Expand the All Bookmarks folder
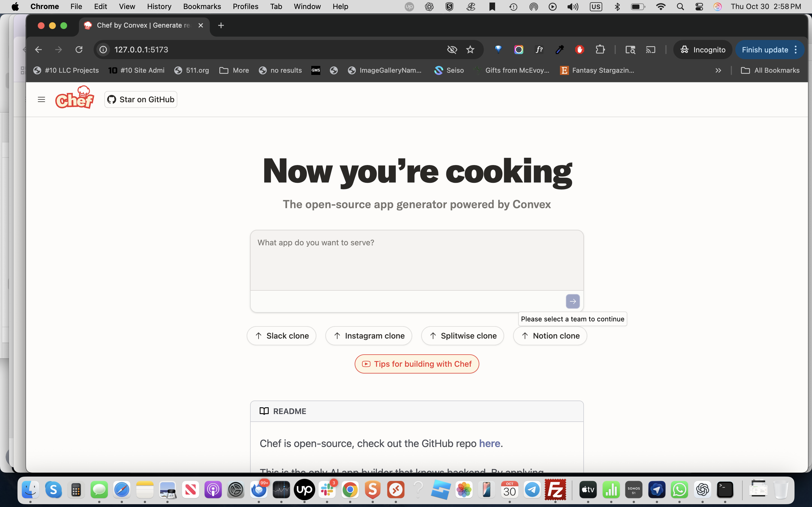Viewport: 812px width, 507px height. [x=770, y=70]
